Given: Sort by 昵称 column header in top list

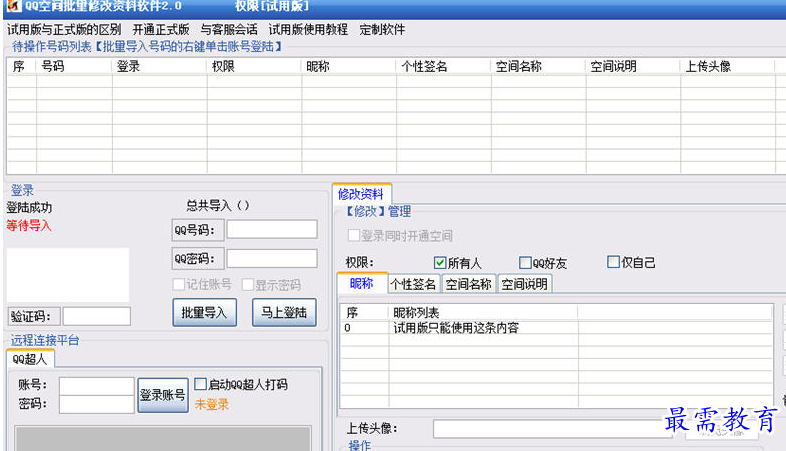Looking at the screenshot, I should 349,66.
